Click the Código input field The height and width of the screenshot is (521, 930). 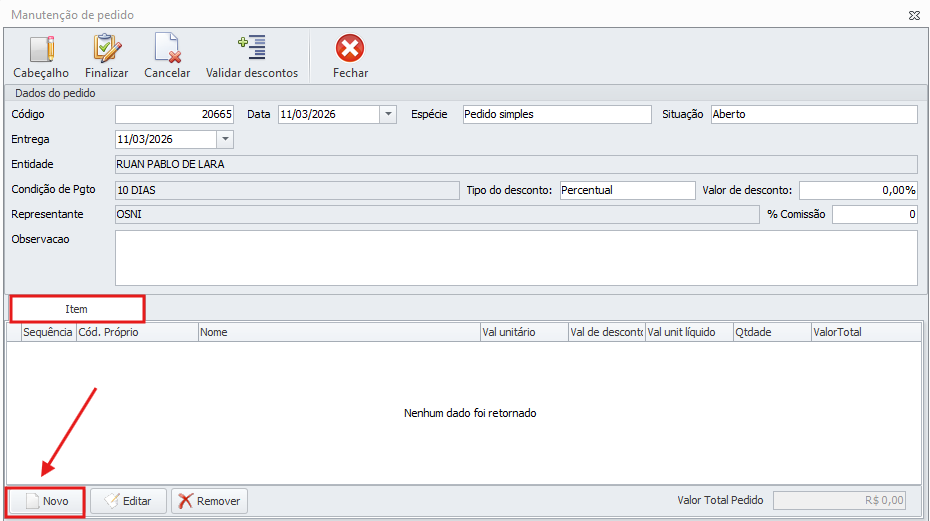click(x=175, y=114)
